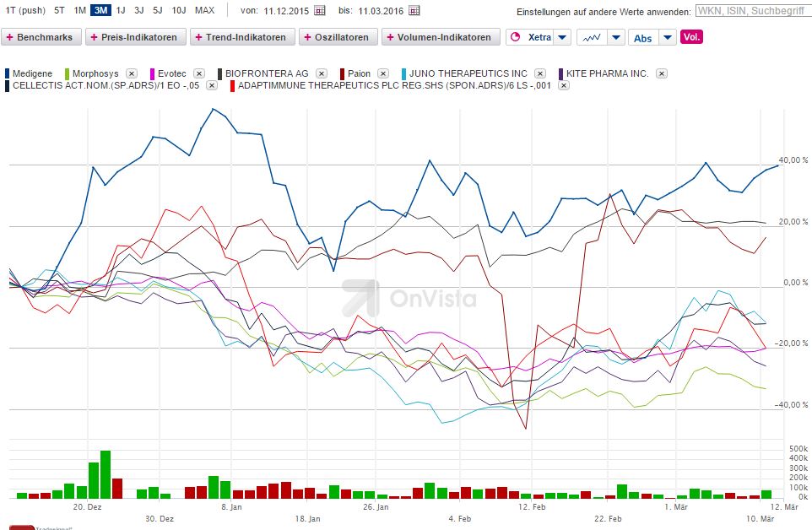Image resolution: width=812 pixels, height=530 pixels.
Task: Select the 1T (push) time range
Action: 25,10
